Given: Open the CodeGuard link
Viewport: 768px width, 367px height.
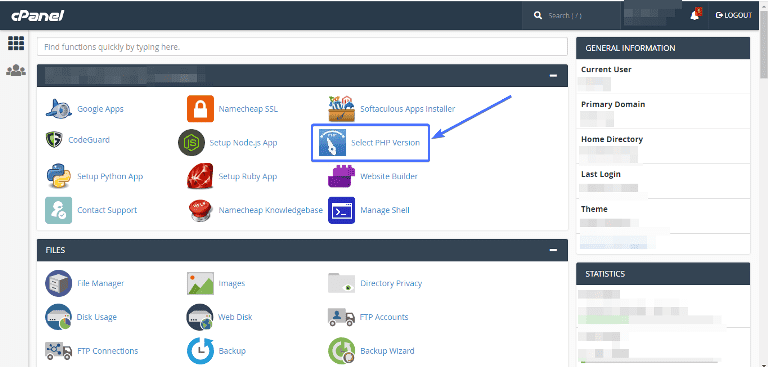Looking at the screenshot, I should coord(89,140).
